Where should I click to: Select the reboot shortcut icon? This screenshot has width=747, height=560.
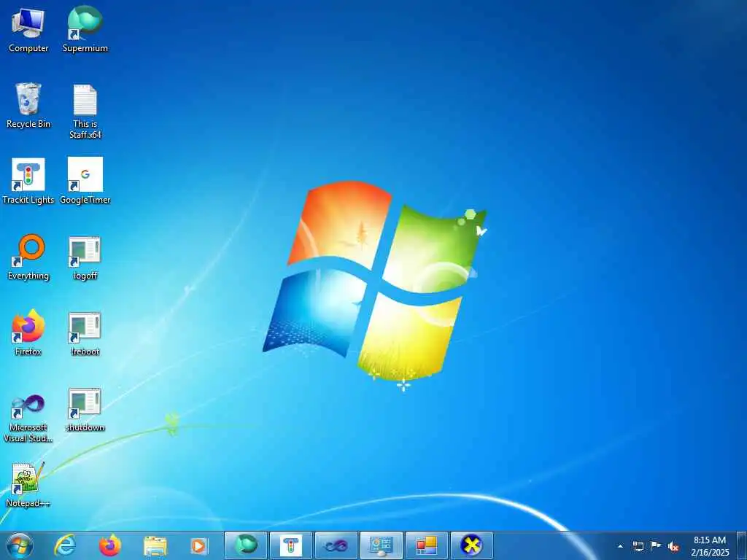coord(85,333)
